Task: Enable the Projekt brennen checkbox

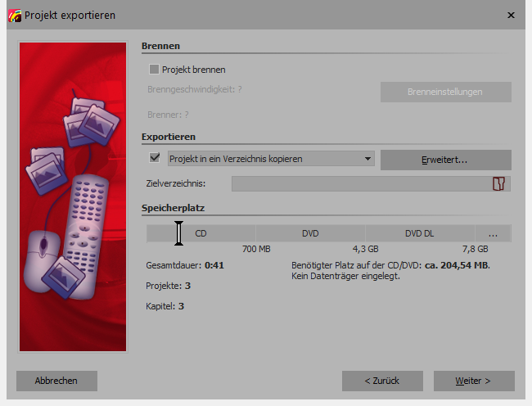Action: click(155, 70)
